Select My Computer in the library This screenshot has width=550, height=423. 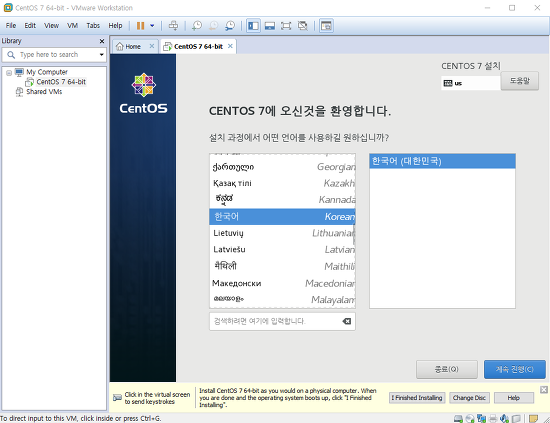[x=47, y=72]
